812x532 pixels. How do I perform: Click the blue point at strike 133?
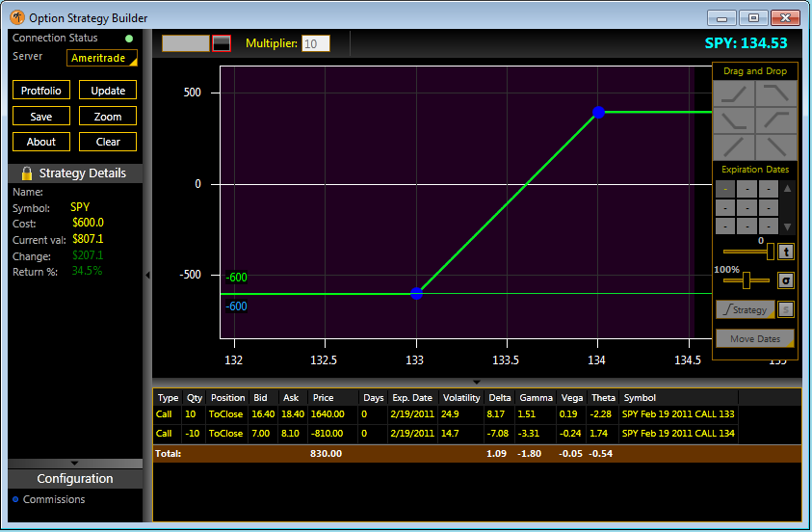tap(416, 294)
